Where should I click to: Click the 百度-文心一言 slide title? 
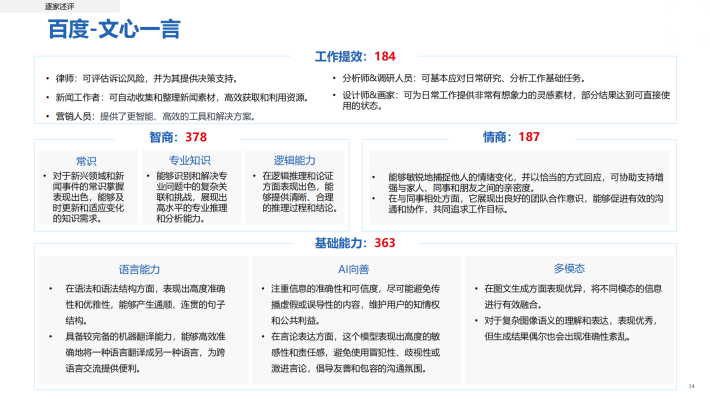[114, 29]
